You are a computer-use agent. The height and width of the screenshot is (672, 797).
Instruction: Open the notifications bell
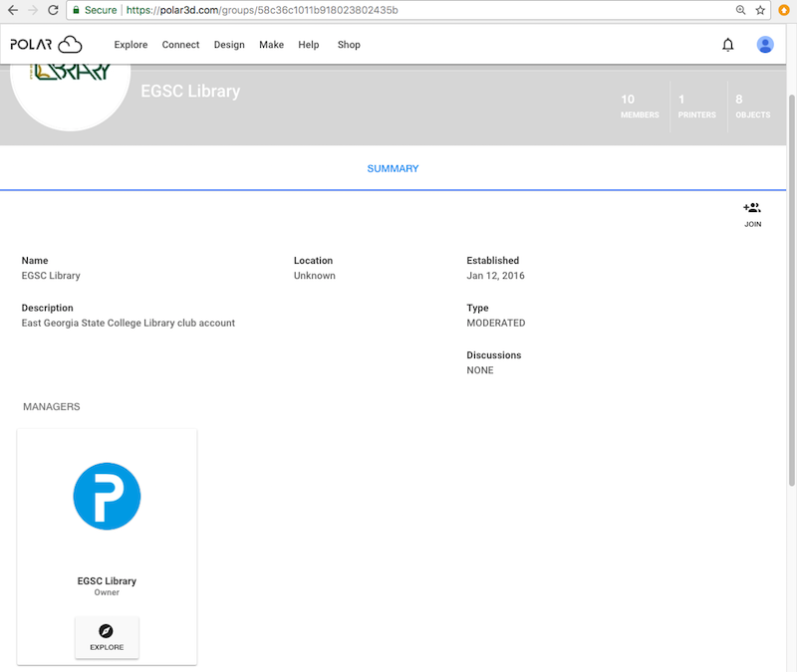(x=728, y=45)
